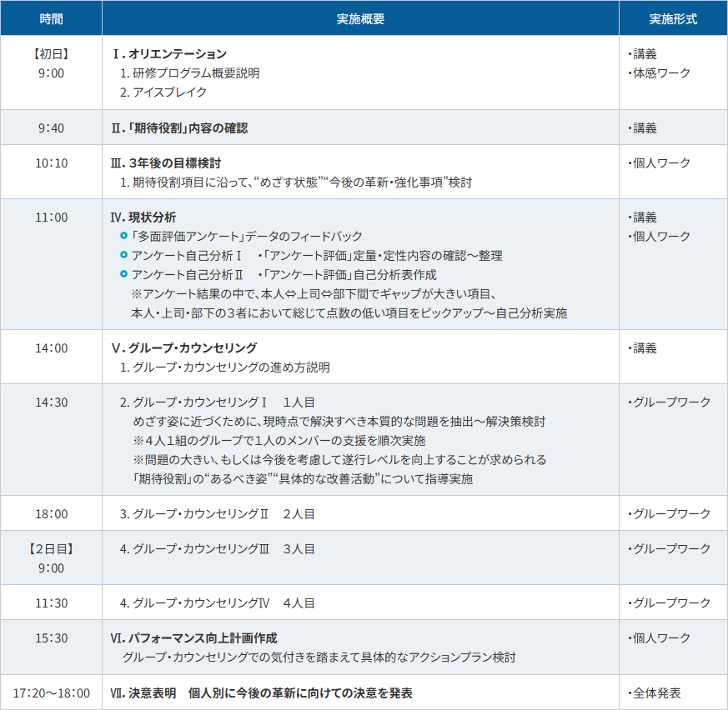Screen dimensions: 728x710
Task: Select the 11:30 time cell
Action: pos(51,603)
